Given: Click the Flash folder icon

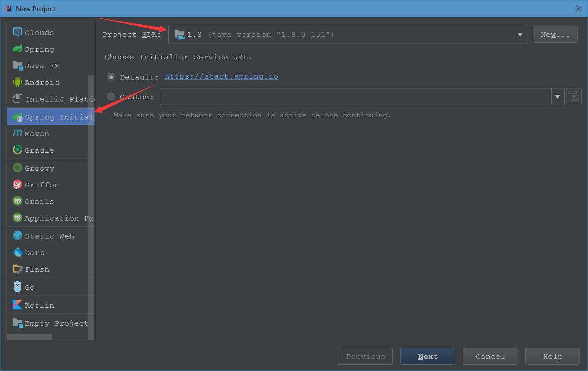Looking at the screenshot, I should [18, 269].
